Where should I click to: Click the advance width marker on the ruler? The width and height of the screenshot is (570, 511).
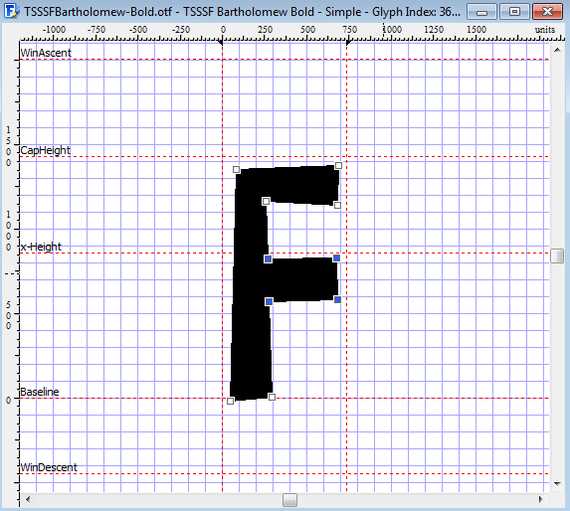(x=348, y=43)
